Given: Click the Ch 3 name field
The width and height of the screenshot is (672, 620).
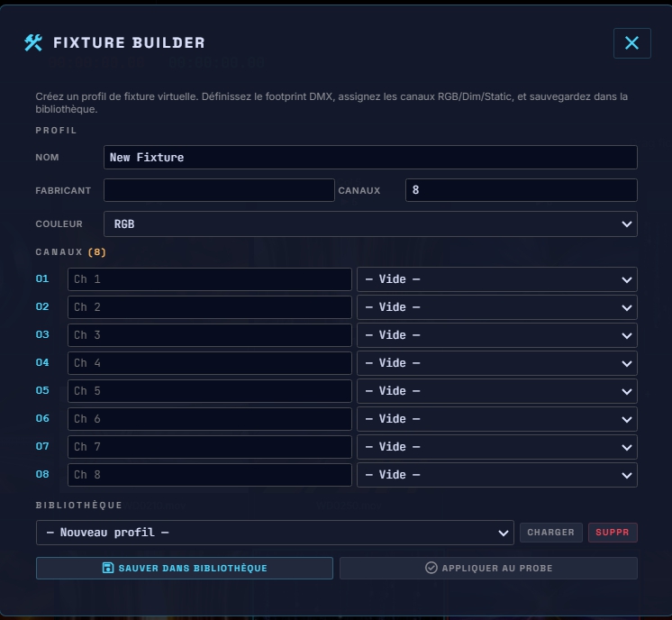Looking at the screenshot, I should 210,335.
